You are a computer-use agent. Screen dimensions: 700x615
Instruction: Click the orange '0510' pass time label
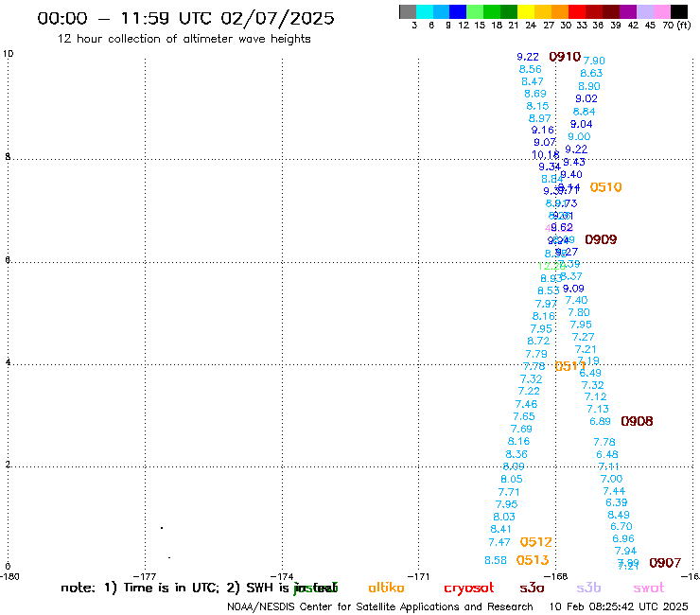(605, 187)
